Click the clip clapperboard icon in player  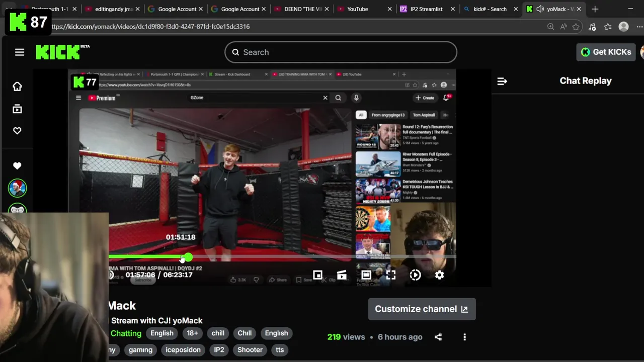pos(342,275)
